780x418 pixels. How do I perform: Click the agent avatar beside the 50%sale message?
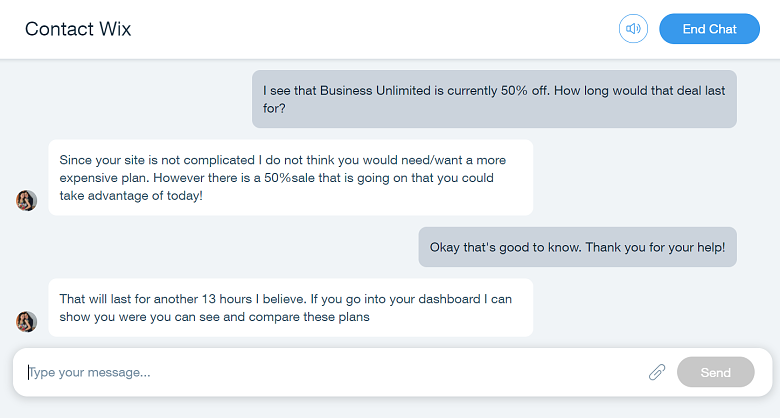pos(26,201)
